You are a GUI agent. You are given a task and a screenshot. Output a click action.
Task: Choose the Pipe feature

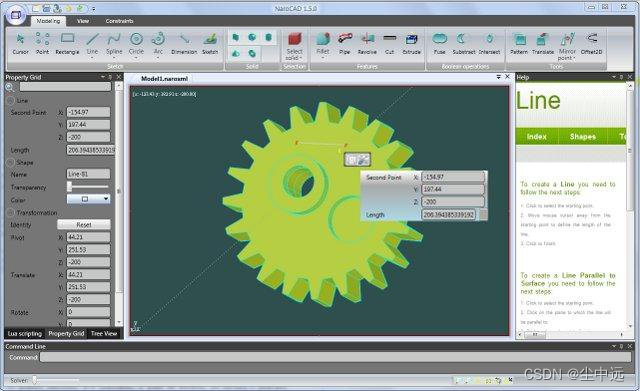click(x=345, y=44)
